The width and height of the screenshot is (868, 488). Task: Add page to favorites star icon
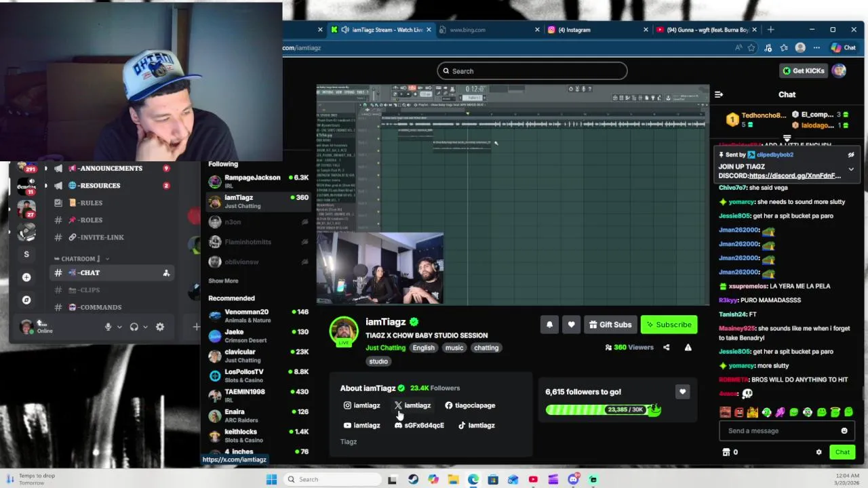pos(751,47)
